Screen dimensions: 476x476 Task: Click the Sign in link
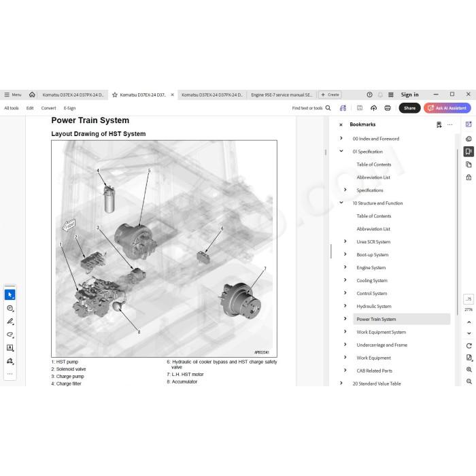point(409,95)
